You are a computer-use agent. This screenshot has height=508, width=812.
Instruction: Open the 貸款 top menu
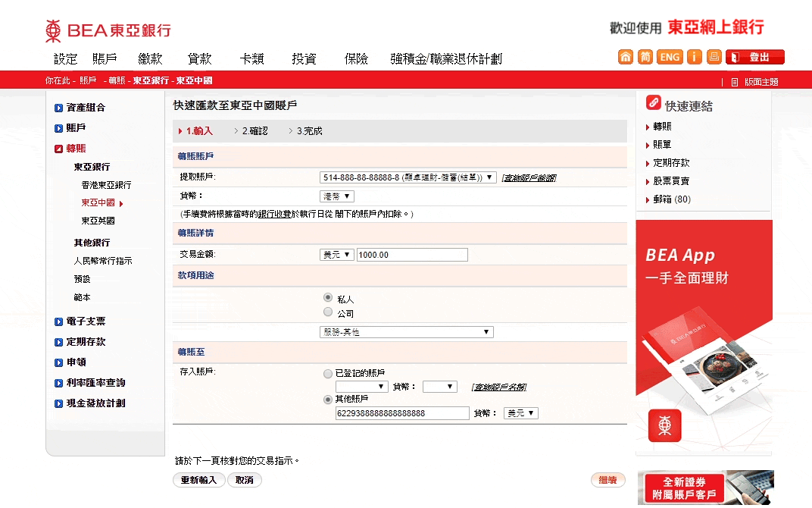[x=200, y=59]
